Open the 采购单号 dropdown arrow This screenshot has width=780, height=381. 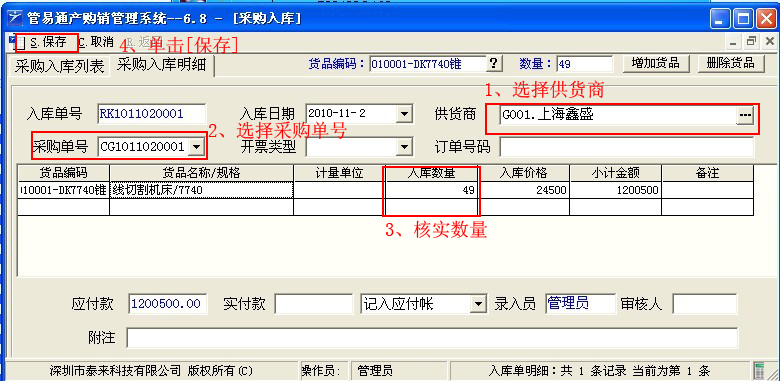pos(196,147)
